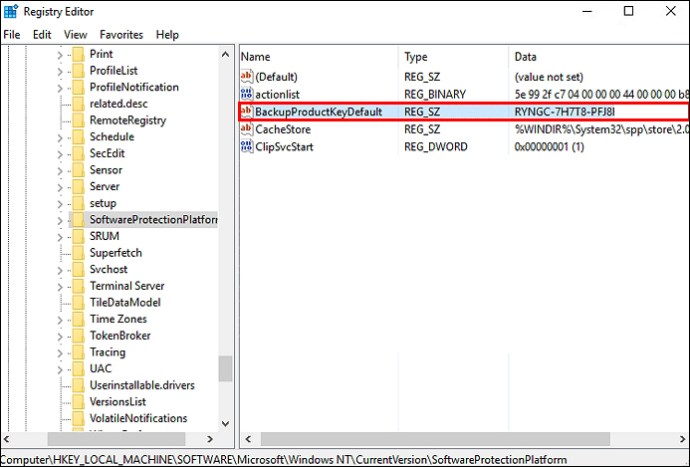Image resolution: width=690 pixels, height=467 pixels.
Task: Click the REG_BINARY type cell
Action: coord(435,94)
